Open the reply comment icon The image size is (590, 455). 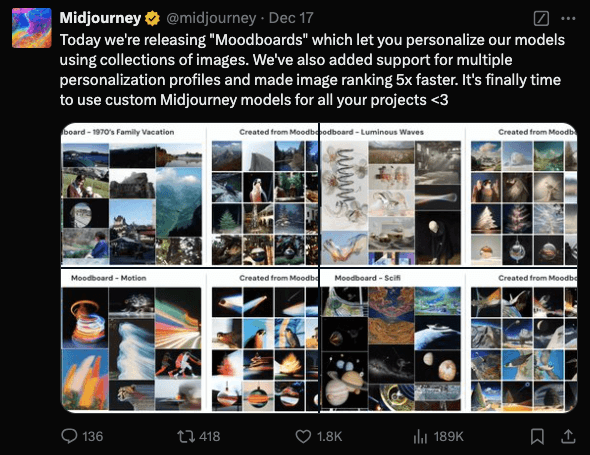click(x=69, y=436)
